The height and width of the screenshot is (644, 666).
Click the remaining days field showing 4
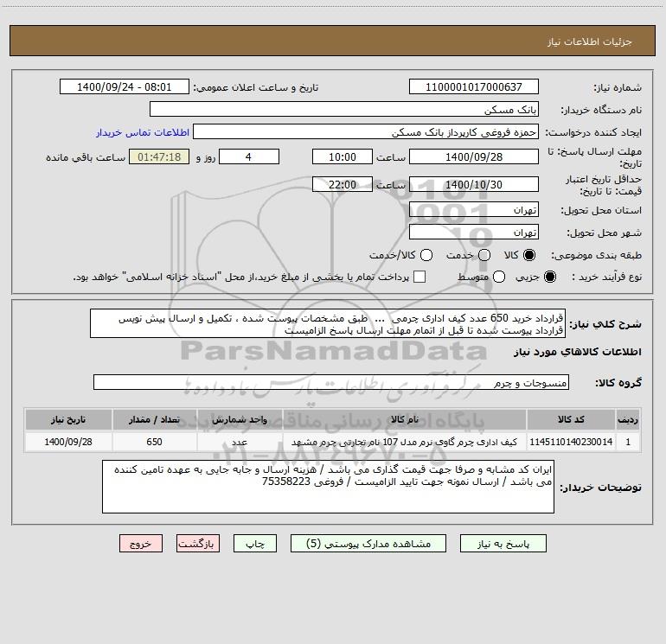249,157
